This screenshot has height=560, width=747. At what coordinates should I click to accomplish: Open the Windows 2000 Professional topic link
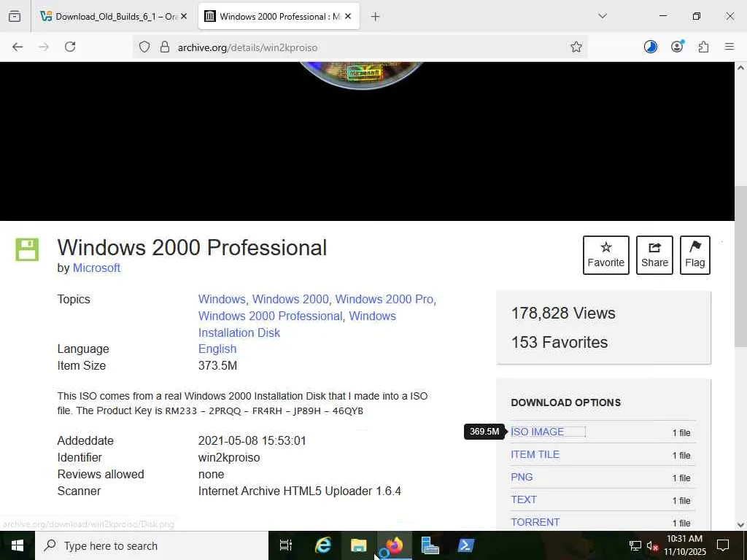[270, 316]
